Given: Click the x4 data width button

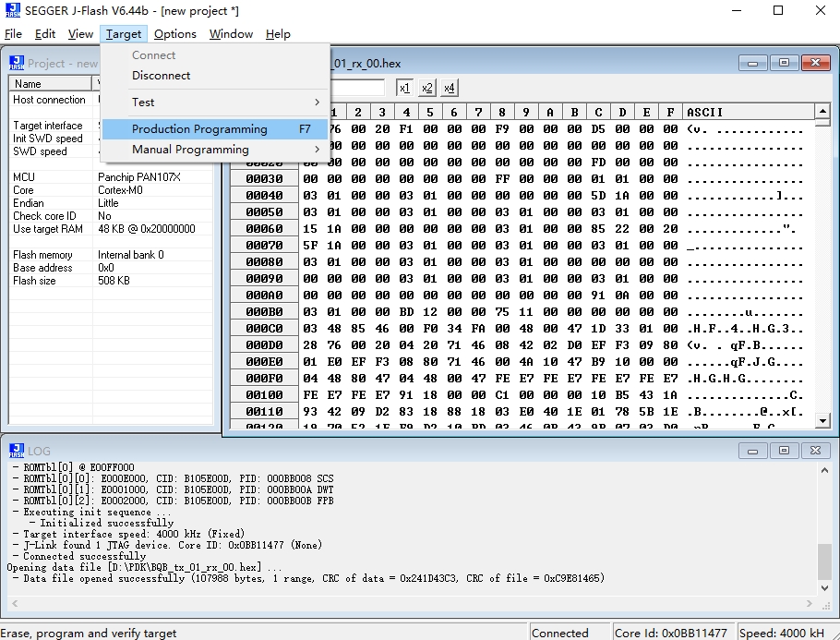Looking at the screenshot, I should pyautogui.click(x=449, y=88).
